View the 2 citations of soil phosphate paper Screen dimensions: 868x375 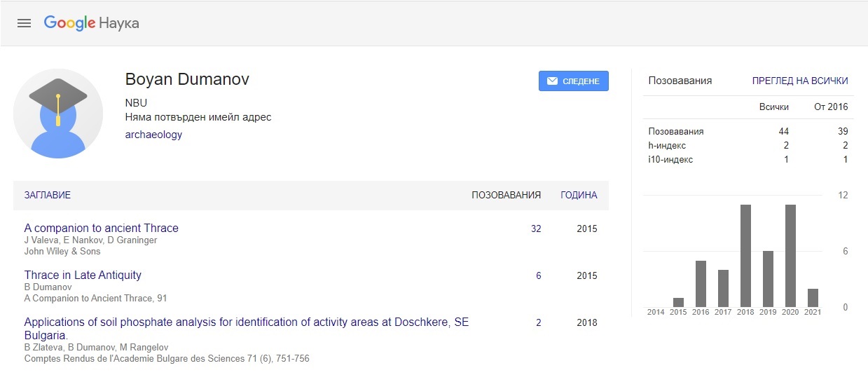[539, 322]
